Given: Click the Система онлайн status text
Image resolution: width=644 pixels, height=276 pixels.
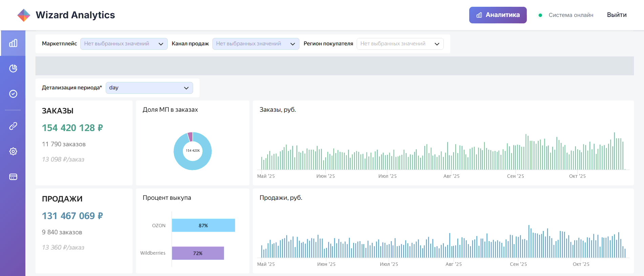Looking at the screenshot, I should (x=571, y=15).
